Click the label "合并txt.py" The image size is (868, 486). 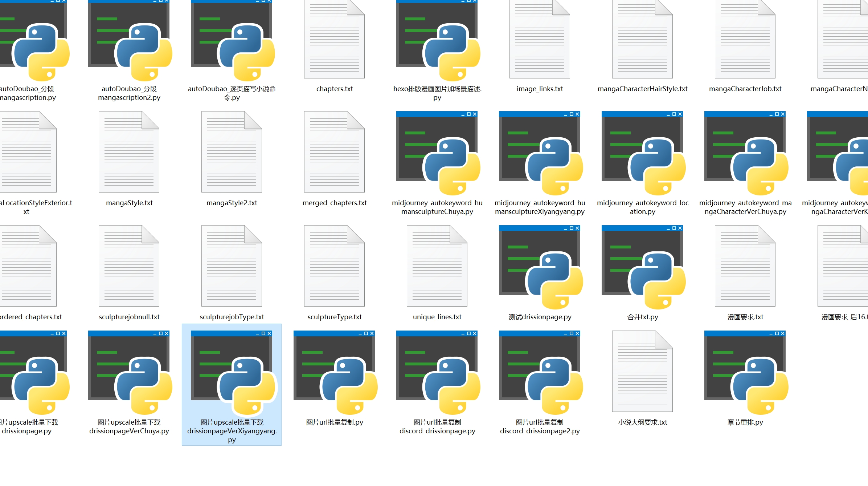(x=643, y=317)
